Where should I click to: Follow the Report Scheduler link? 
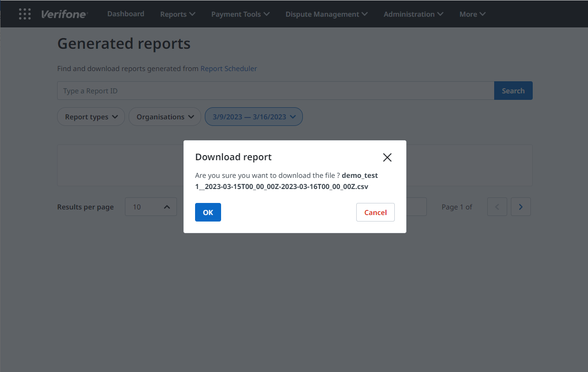pyautogui.click(x=229, y=69)
